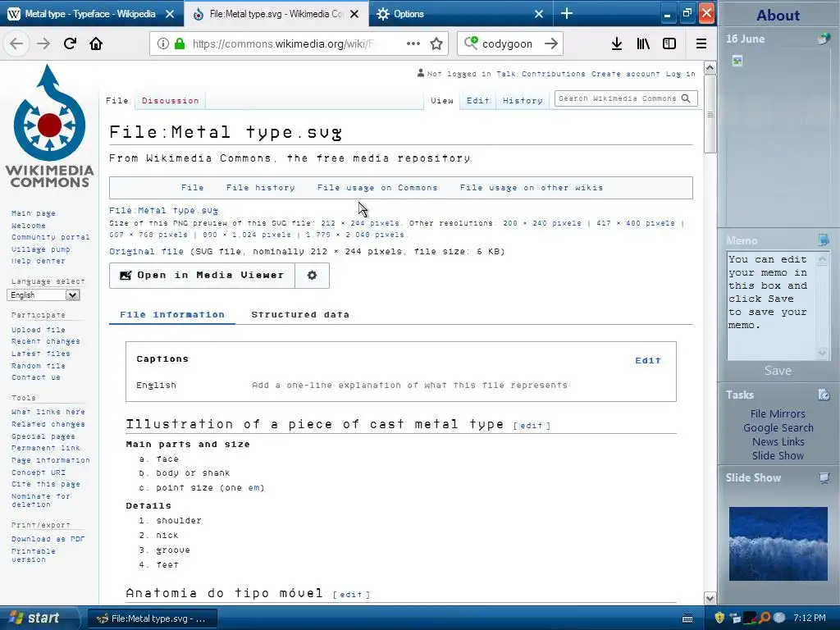Click small picture icon under 16 June

pos(737,61)
